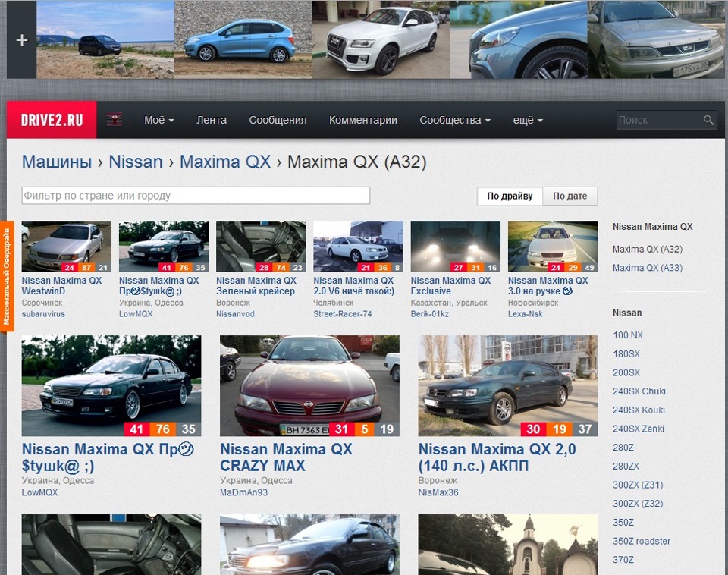Select Maxima QX (A33) in sidebar

pyautogui.click(x=647, y=268)
